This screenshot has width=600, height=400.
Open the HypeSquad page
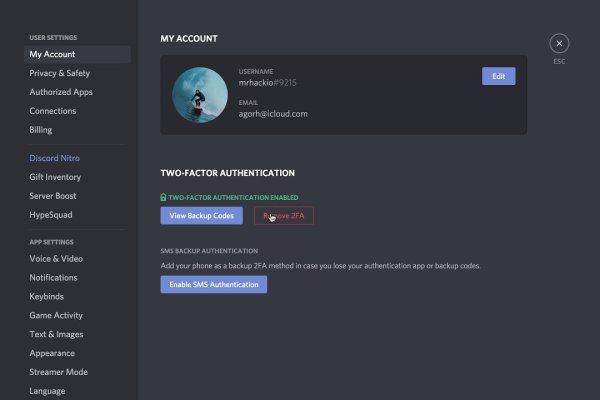(51, 215)
